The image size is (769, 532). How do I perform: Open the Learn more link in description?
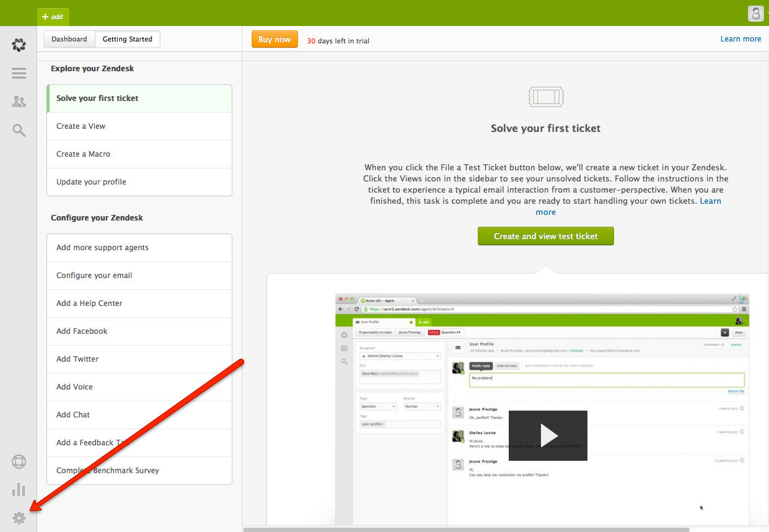(710, 201)
